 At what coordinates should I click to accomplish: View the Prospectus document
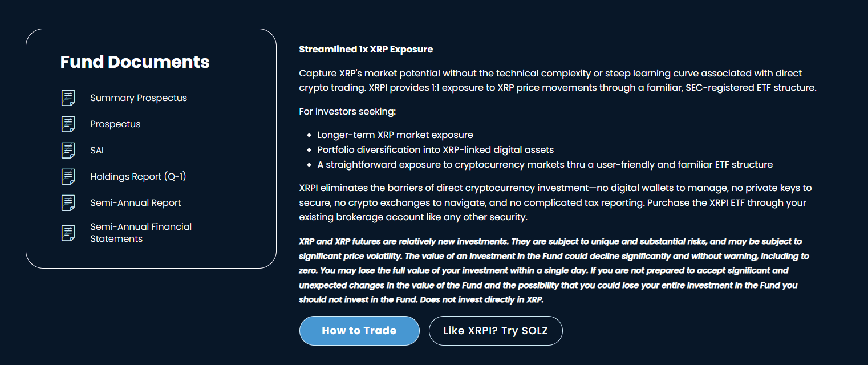[115, 124]
